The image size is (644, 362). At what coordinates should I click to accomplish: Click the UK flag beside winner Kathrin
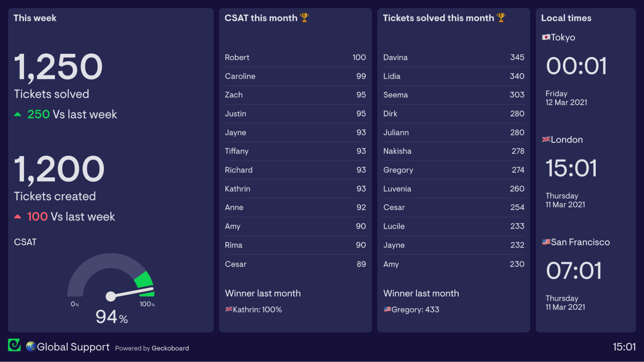(229, 309)
